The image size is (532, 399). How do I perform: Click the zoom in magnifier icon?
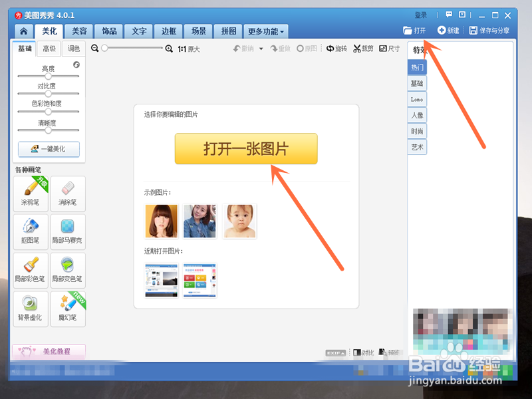point(169,49)
